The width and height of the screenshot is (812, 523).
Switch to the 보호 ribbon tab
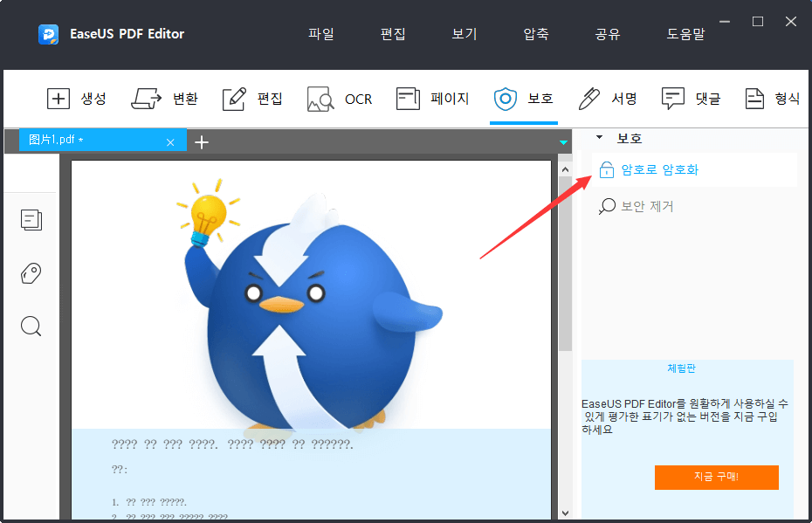pos(524,99)
